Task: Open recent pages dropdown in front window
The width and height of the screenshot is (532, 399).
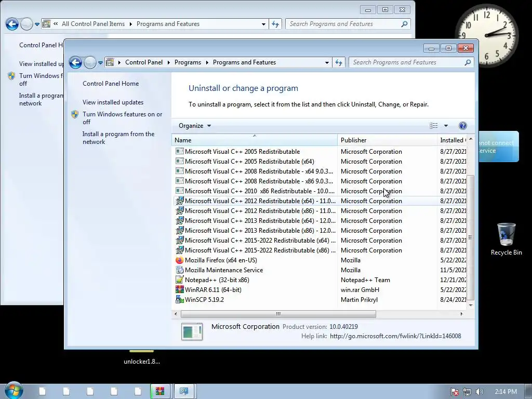Action: click(100, 63)
